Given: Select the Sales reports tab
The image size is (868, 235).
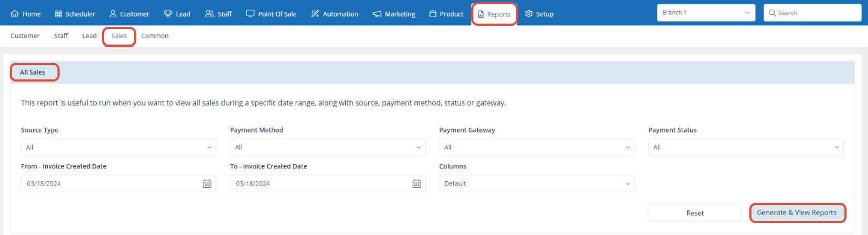Looking at the screenshot, I should tap(119, 36).
